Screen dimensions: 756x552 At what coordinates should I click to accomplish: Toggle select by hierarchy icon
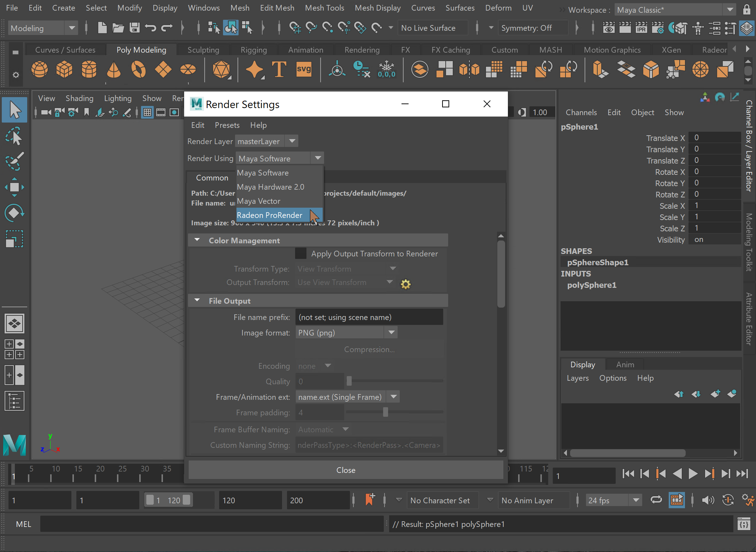(x=214, y=28)
